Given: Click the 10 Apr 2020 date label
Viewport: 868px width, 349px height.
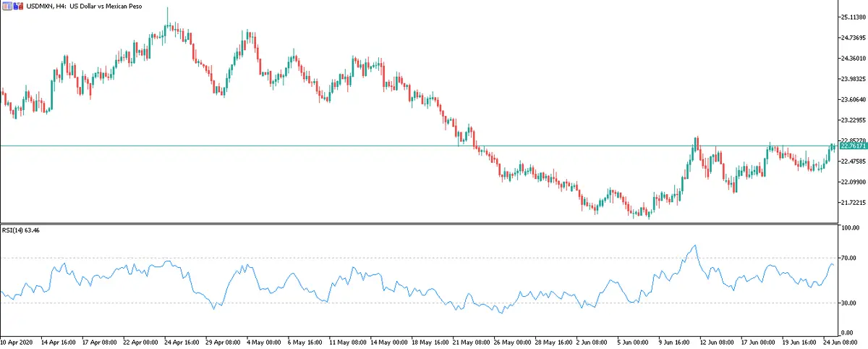Looking at the screenshot, I should (x=17, y=341).
